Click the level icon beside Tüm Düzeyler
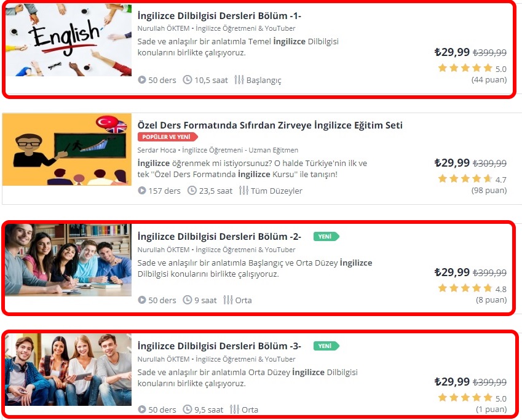 [243, 191]
